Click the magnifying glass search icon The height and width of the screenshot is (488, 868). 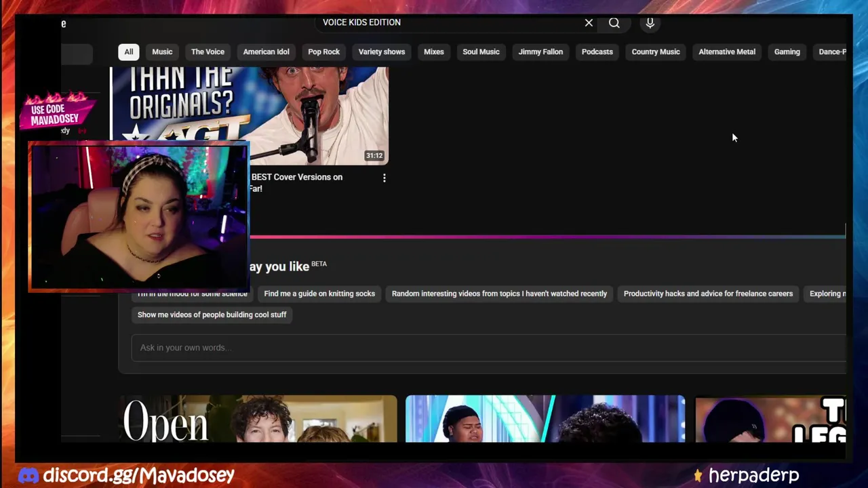pyautogui.click(x=614, y=23)
